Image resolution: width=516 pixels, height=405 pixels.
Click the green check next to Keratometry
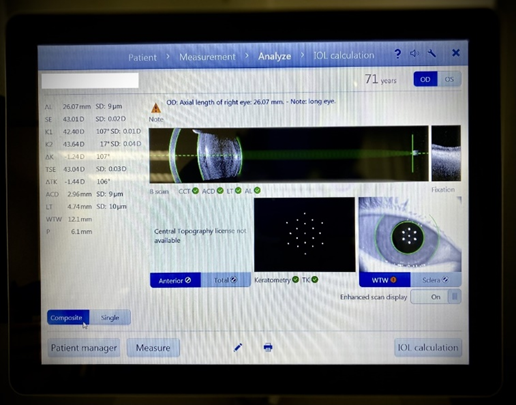pos(295,280)
